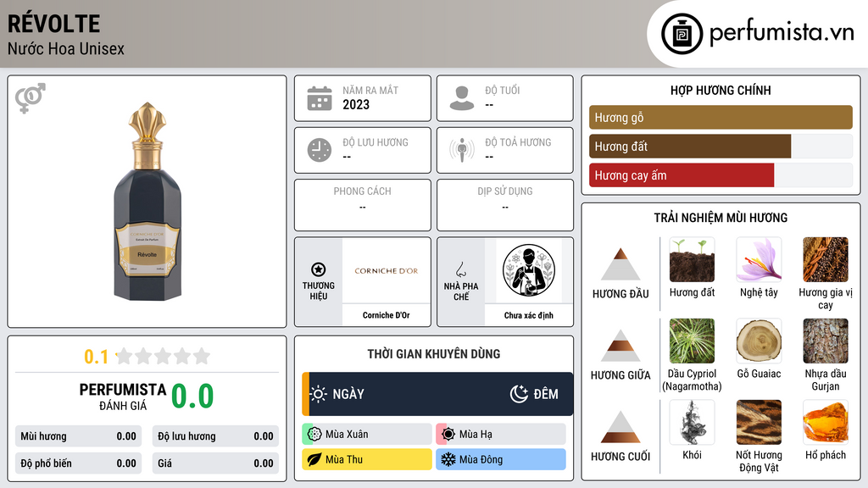868x488 pixels.
Task: Click the sillage icon beside Độ Toả Hương
Action: 462,150
